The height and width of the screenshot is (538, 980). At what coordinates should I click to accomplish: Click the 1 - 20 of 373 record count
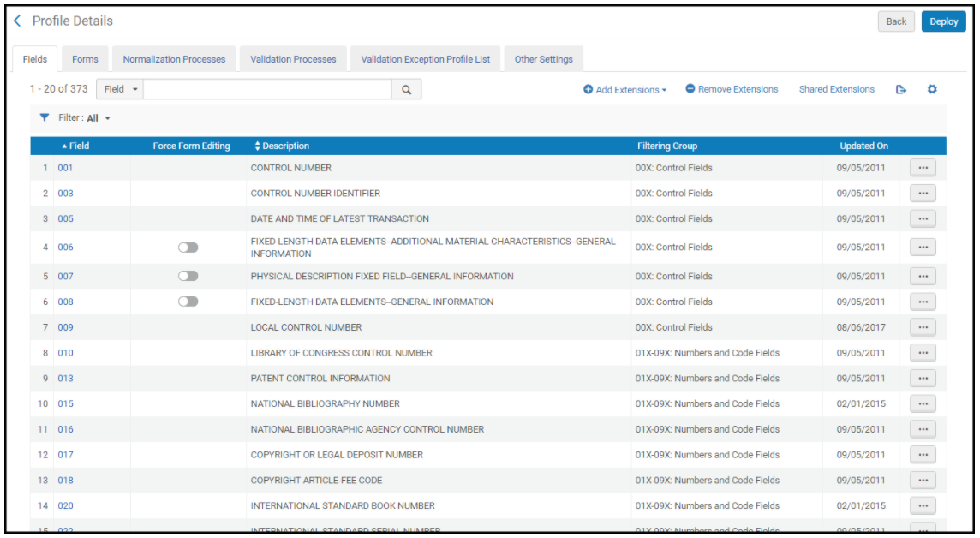(59, 89)
